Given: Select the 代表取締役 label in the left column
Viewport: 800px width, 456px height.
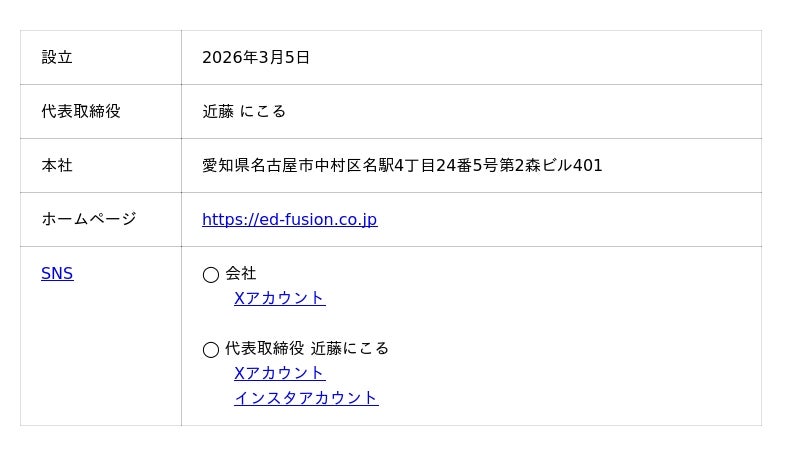Looking at the screenshot, I should click(81, 112).
